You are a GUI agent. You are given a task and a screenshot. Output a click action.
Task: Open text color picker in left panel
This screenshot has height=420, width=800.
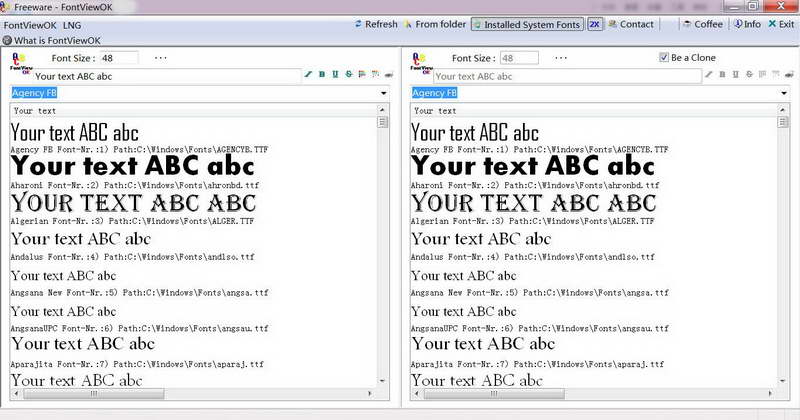(x=362, y=75)
